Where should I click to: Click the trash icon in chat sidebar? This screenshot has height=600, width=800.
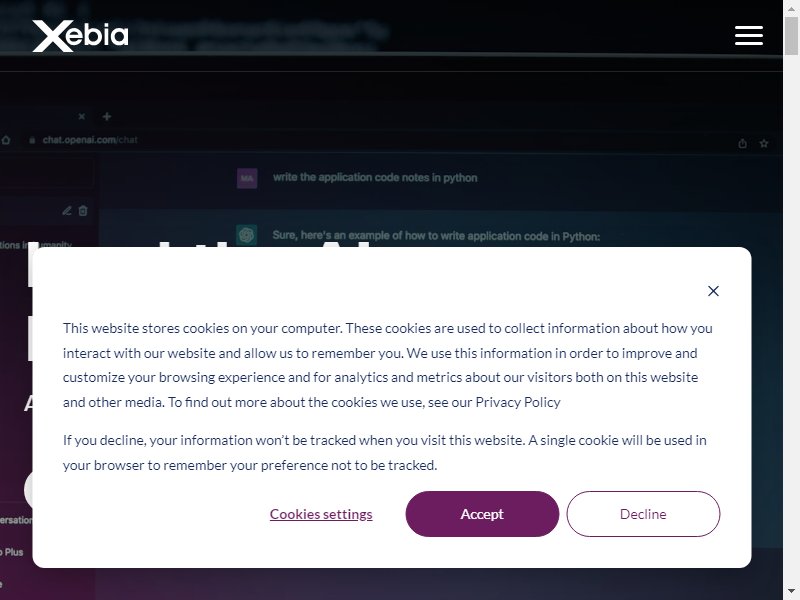pyautogui.click(x=83, y=211)
